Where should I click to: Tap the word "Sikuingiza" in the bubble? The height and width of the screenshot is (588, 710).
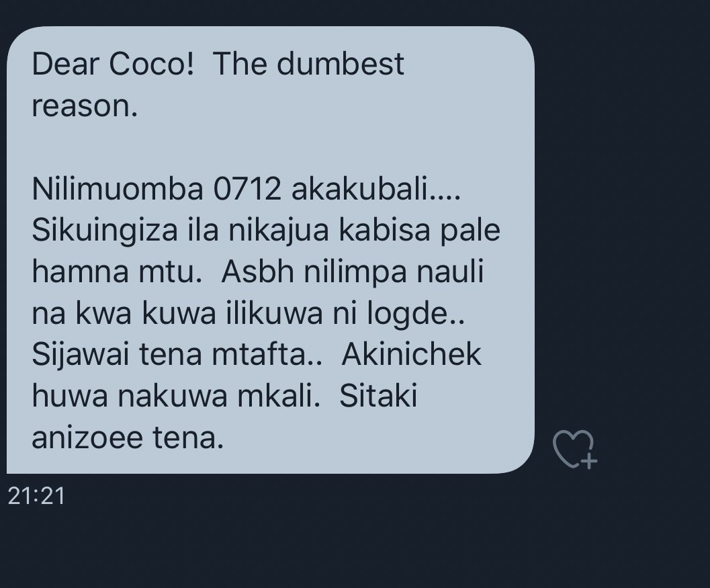point(105,230)
